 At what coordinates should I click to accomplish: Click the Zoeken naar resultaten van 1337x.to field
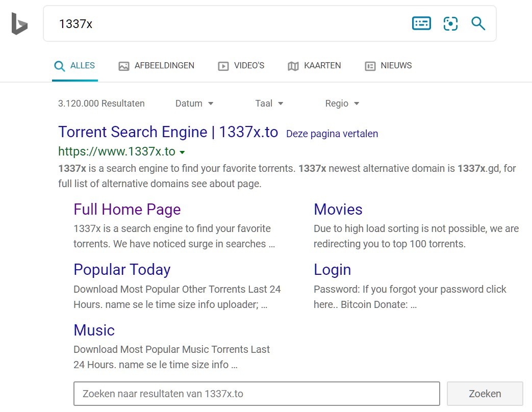click(x=257, y=394)
